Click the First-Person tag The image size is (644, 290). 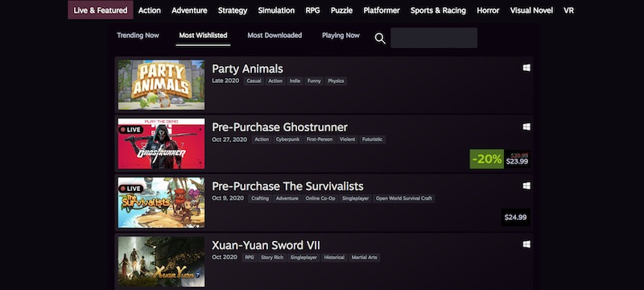click(320, 139)
